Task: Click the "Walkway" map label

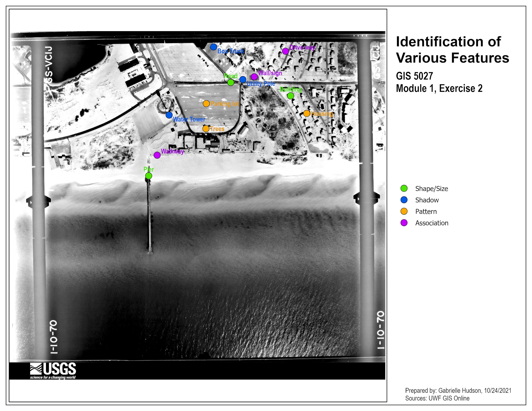Action: point(172,151)
